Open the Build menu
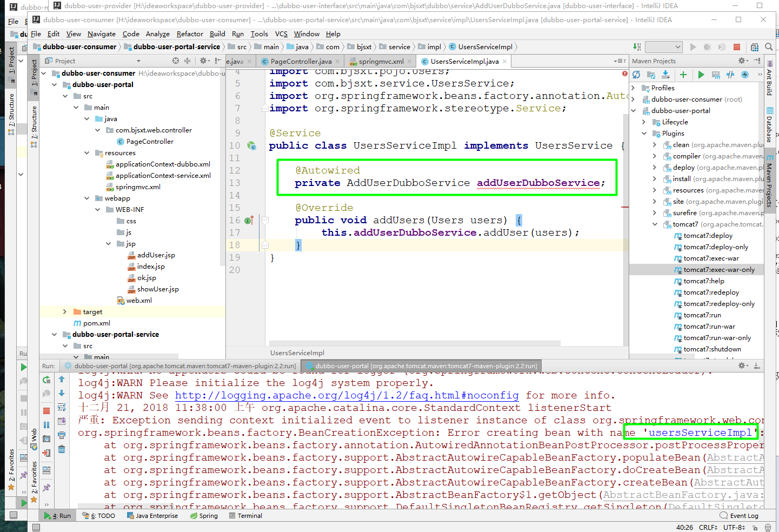The width and height of the screenshot is (779, 532). pyautogui.click(x=217, y=34)
